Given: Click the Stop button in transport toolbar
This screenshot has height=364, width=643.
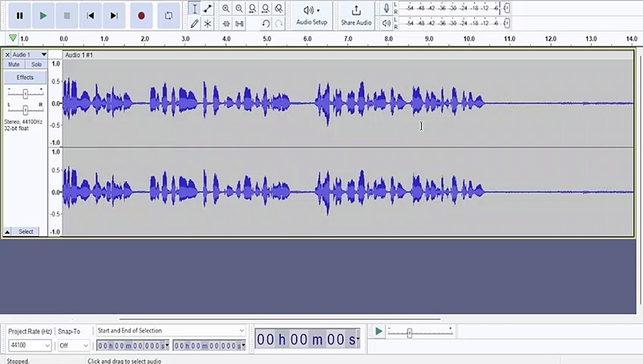Looking at the screenshot, I should tap(67, 16).
